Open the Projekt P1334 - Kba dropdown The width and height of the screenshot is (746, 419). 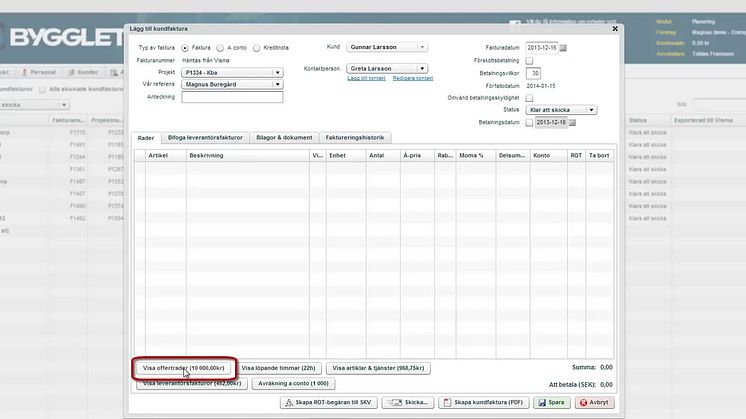coord(232,73)
